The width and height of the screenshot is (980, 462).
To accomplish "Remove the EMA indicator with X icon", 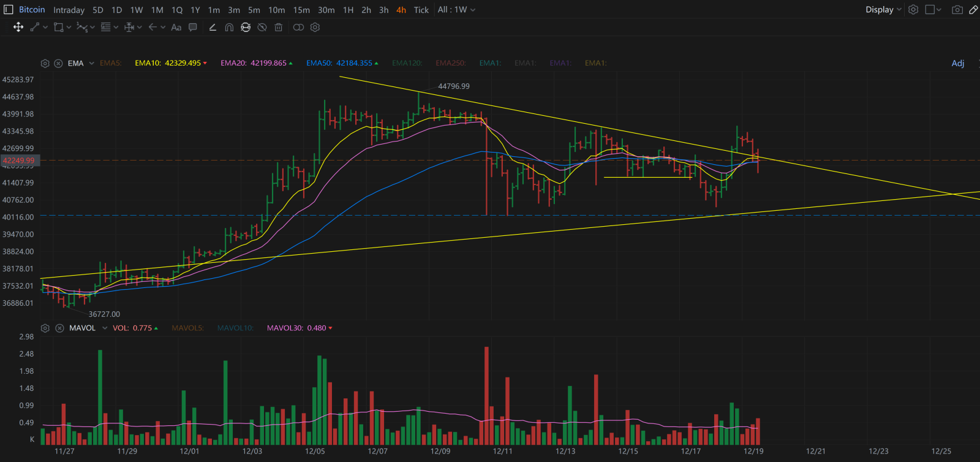I will 58,63.
